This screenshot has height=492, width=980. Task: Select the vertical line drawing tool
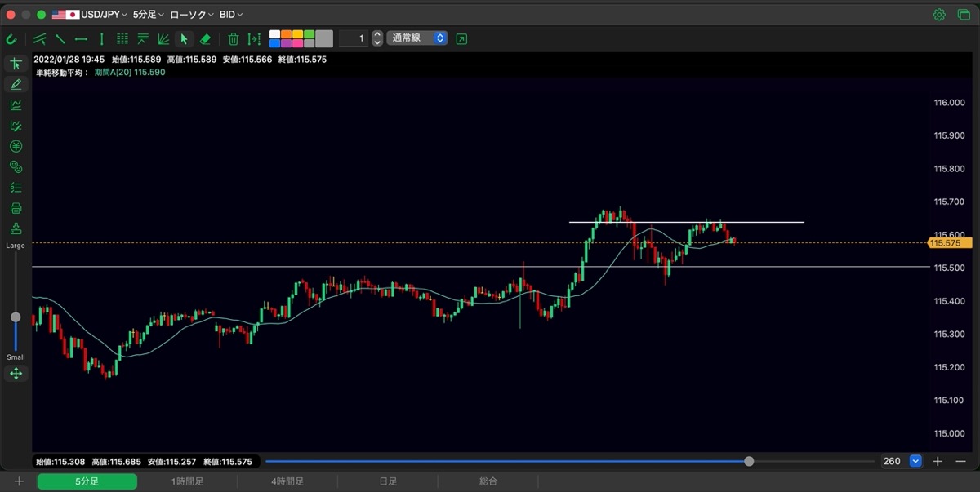[101, 38]
